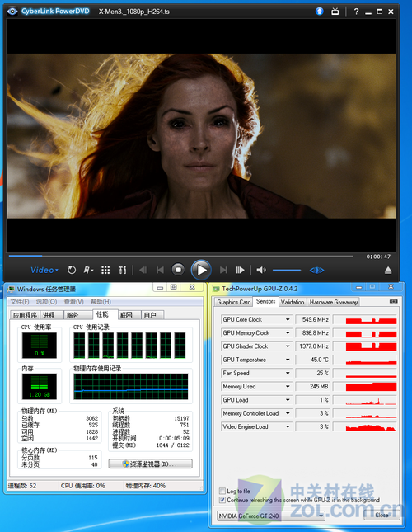Click the repeat loop icon
The image size is (412, 532).
click(72, 270)
